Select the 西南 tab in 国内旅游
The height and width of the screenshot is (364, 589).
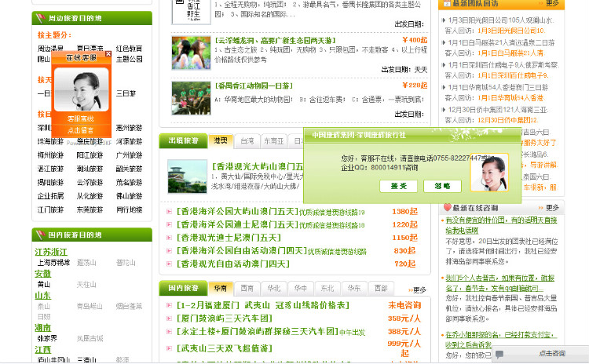point(247,288)
